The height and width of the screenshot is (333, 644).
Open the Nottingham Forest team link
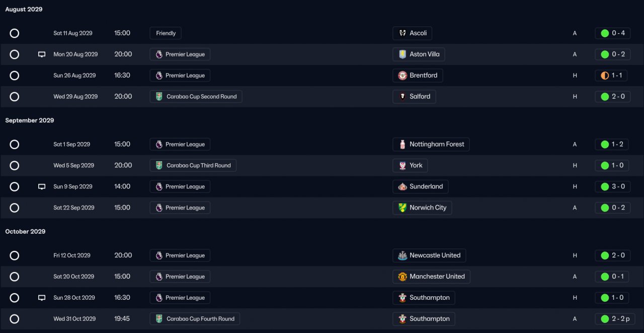pyautogui.click(x=431, y=144)
